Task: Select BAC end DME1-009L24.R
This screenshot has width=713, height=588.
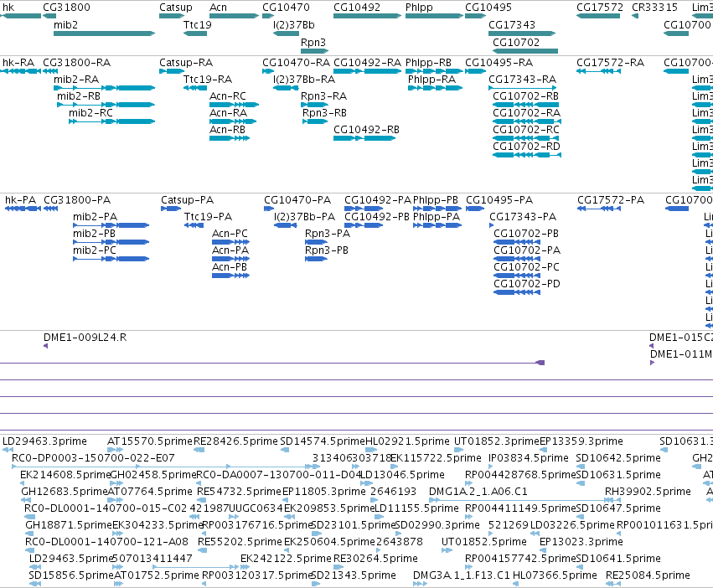Action: [x=45, y=346]
